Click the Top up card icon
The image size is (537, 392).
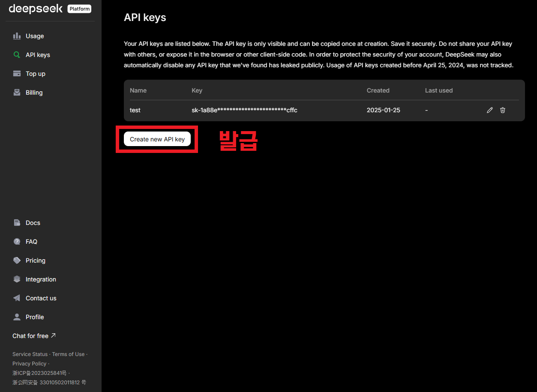pos(17,74)
